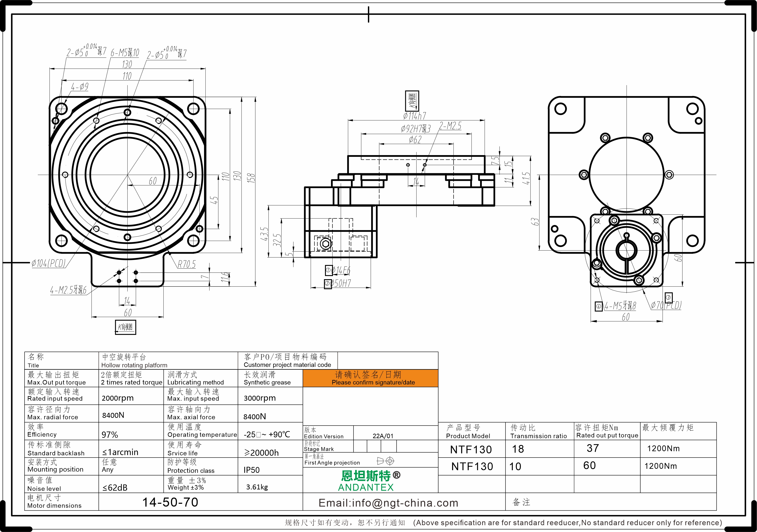Click the 6-M5 depth 10 annotation
Viewport: 757px width, 532px height.
pyautogui.click(x=125, y=53)
